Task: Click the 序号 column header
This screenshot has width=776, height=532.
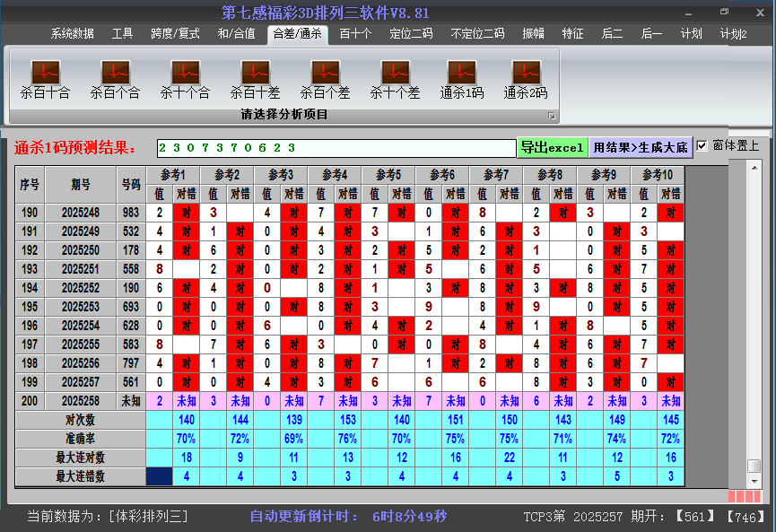Action: click(30, 185)
